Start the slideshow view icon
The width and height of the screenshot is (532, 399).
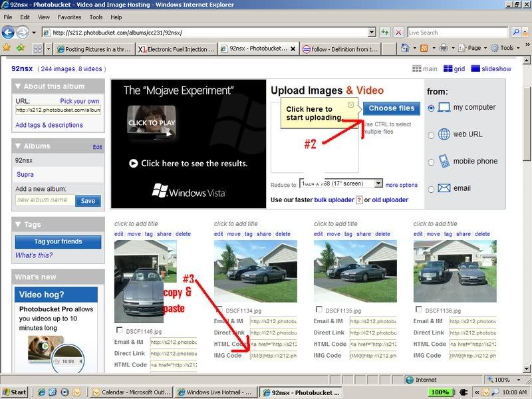pos(475,68)
